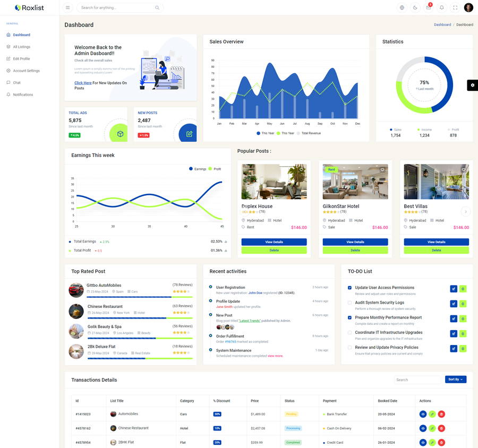Check the Audit System Security Logs task
The height and width of the screenshot is (448, 478).
pos(349,303)
